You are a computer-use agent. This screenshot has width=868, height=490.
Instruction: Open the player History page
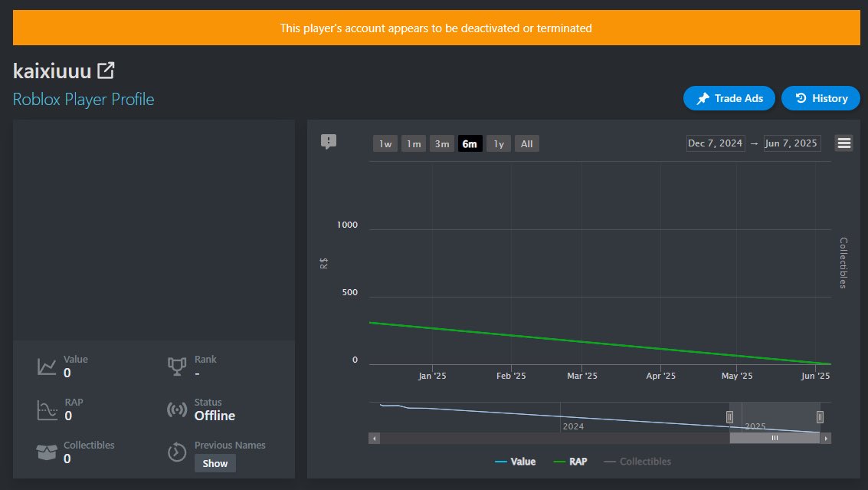tap(821, 98)
